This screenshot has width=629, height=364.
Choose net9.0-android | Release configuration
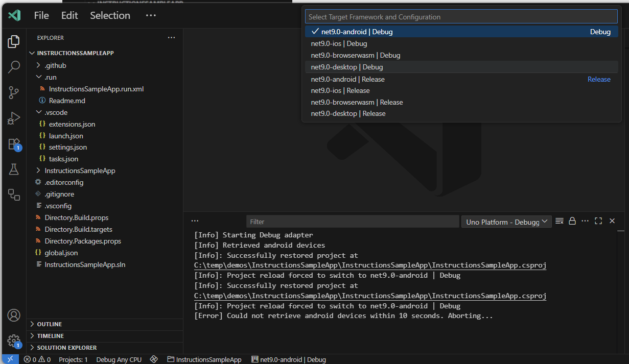(461, 79)
